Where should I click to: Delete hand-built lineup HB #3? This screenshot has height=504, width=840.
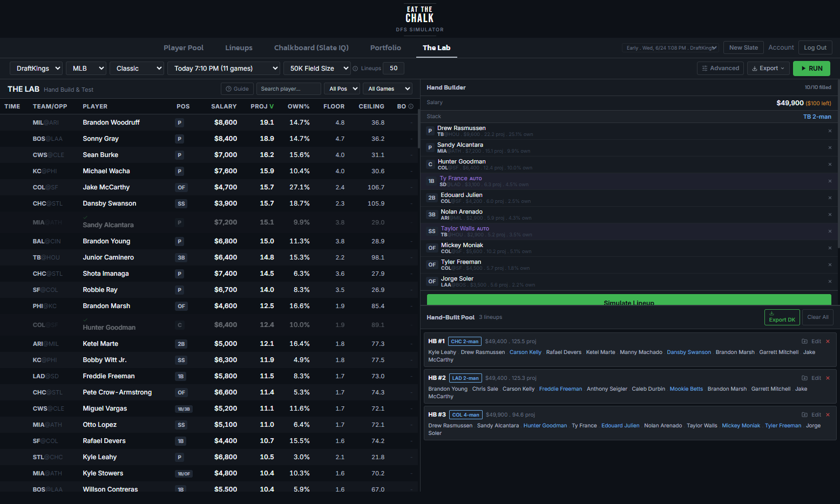(828, 415)
